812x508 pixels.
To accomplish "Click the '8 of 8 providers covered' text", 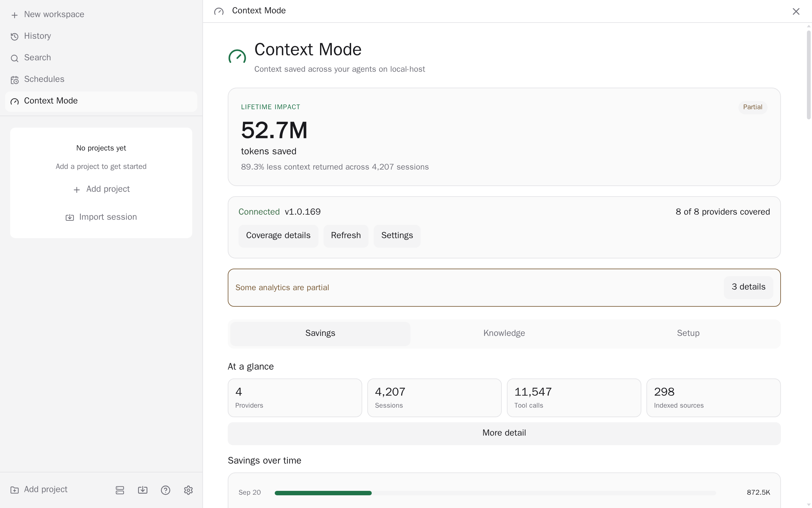I will (x=723, y=212).
